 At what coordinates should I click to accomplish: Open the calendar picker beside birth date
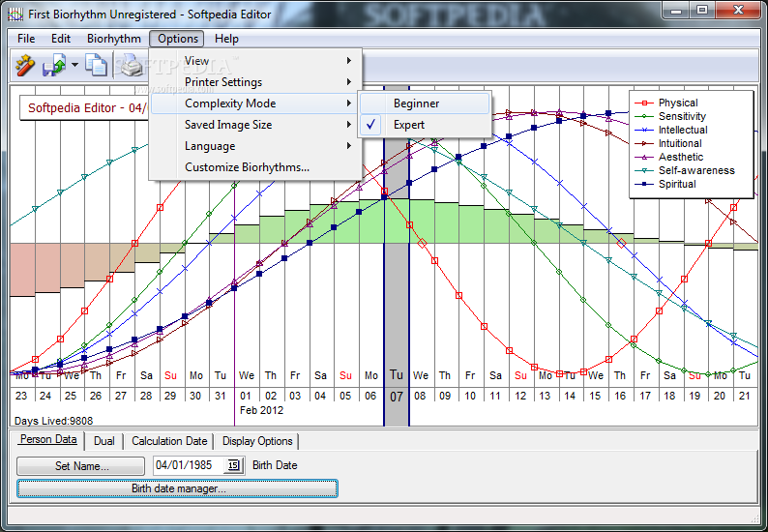(233, 465)
